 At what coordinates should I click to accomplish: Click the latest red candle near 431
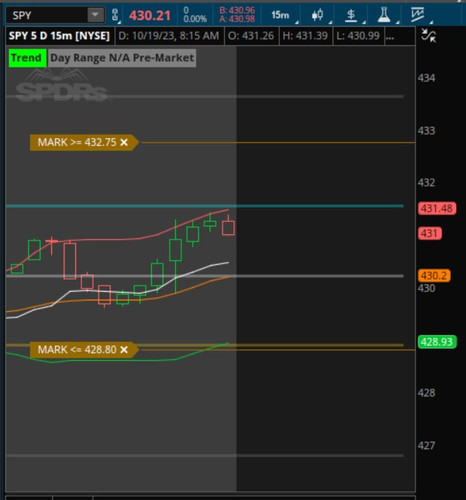pos(228,227)
